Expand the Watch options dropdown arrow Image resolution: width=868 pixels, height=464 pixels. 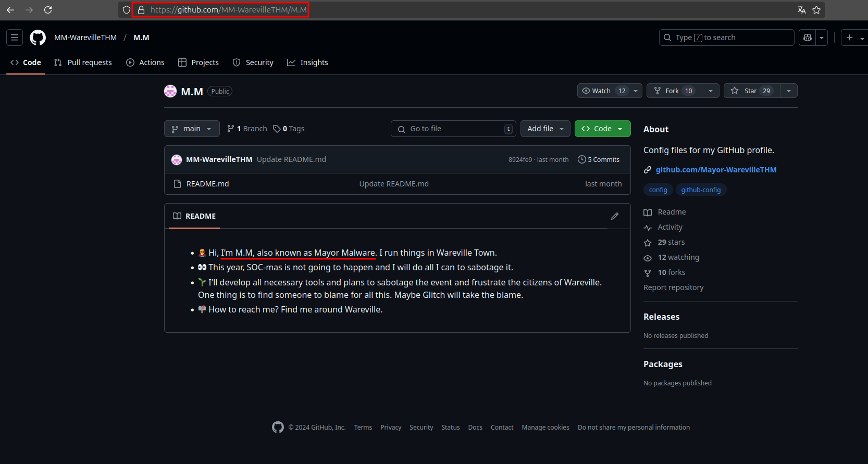point(636,91)
